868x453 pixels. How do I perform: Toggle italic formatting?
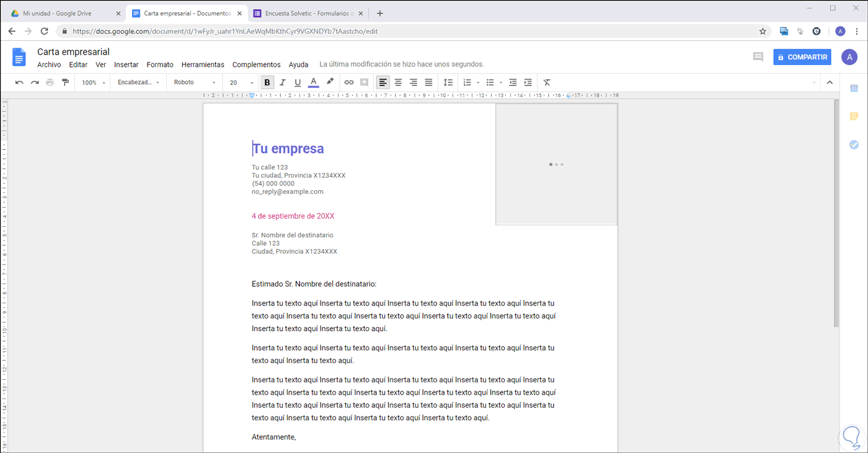283,82
